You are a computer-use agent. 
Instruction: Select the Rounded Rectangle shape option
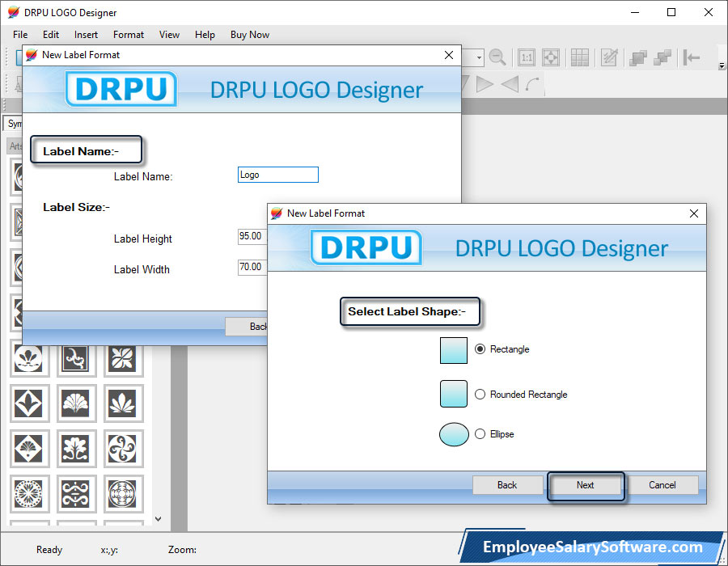click(x=521, y=395)
